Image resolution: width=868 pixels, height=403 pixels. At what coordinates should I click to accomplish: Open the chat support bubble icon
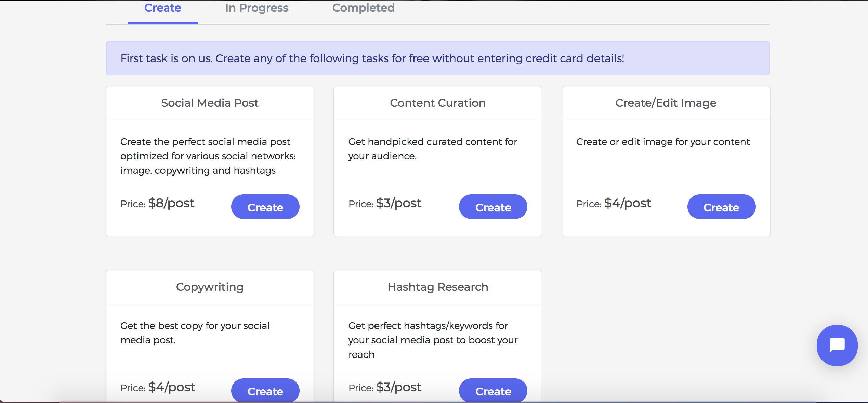click(x=837, y=345)
